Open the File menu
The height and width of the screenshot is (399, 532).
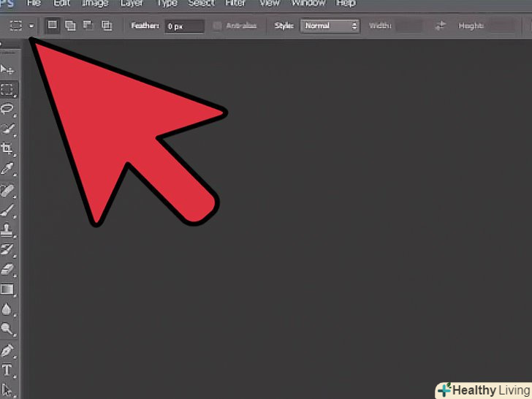click(x=34, y=4)
